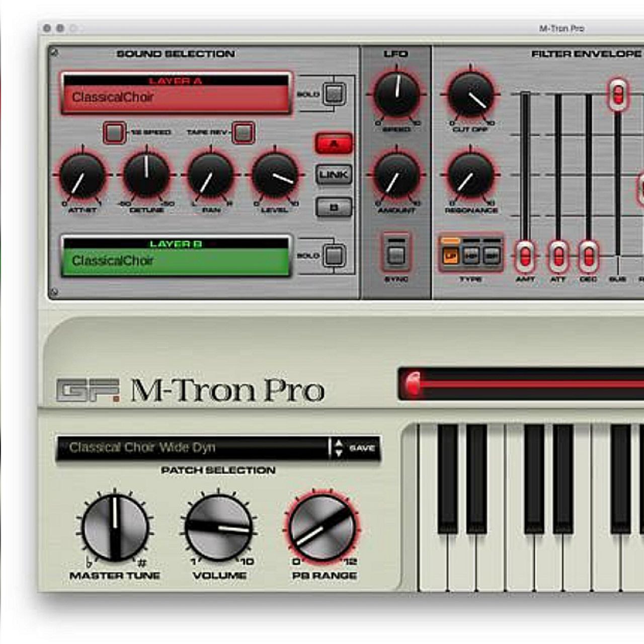Toggle Solo for Layer B
644x644 pixels.
(x=335, y=255)
